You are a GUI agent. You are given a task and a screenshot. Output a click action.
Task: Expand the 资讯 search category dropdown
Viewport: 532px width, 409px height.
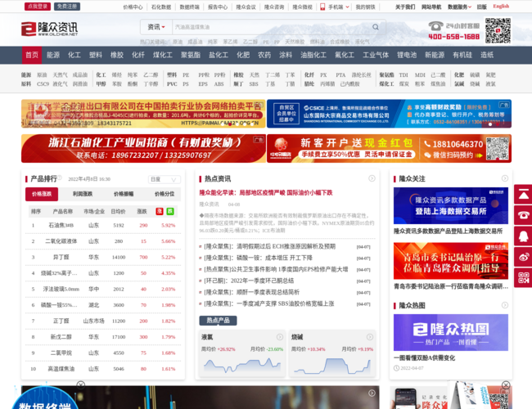(x=156, y=27)
